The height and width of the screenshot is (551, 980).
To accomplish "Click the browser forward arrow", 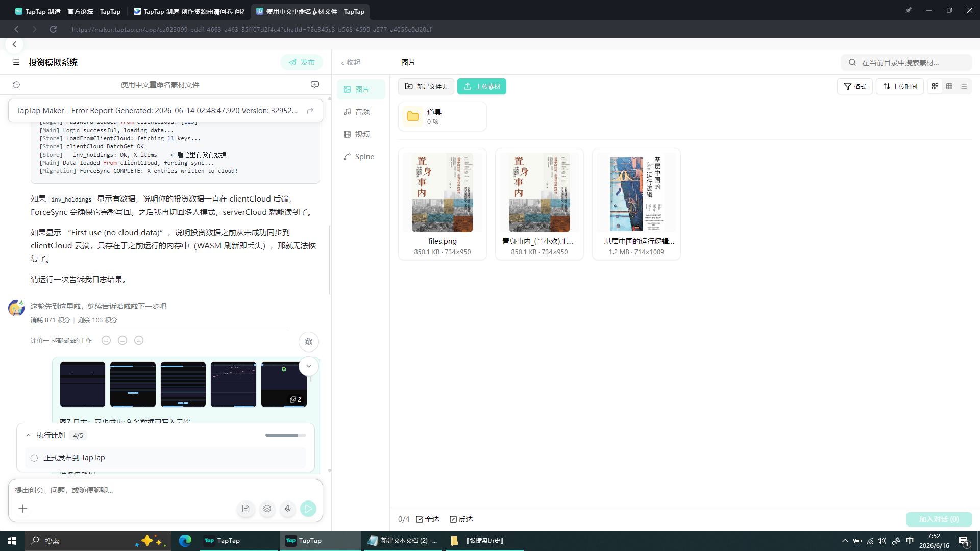I will (35, 29).
